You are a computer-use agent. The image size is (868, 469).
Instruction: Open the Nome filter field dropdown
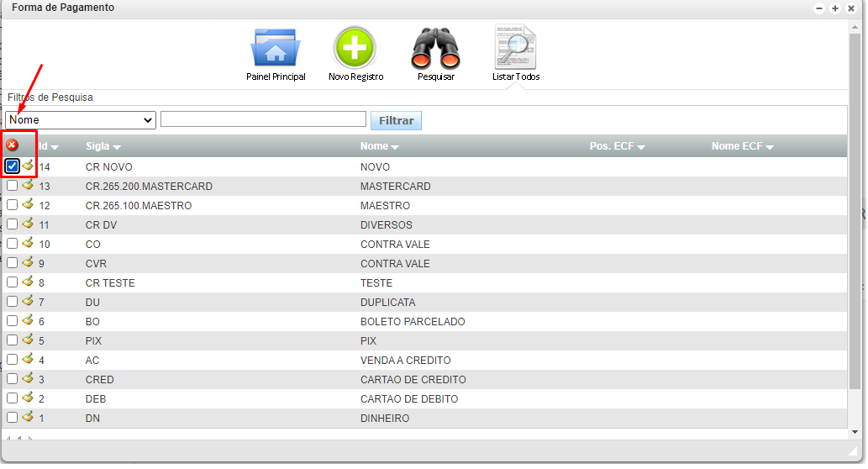81,120
